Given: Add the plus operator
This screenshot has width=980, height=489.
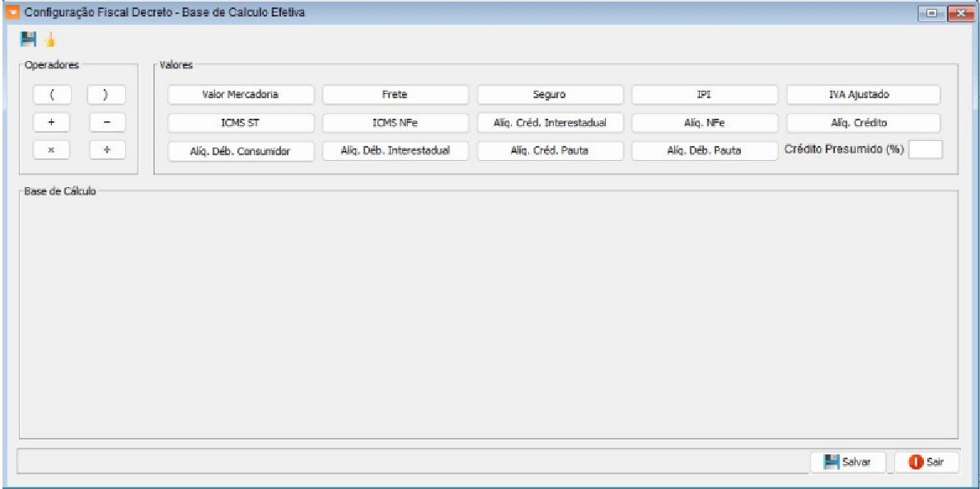Looking at the screenshot, I should [x=51, y=123].
